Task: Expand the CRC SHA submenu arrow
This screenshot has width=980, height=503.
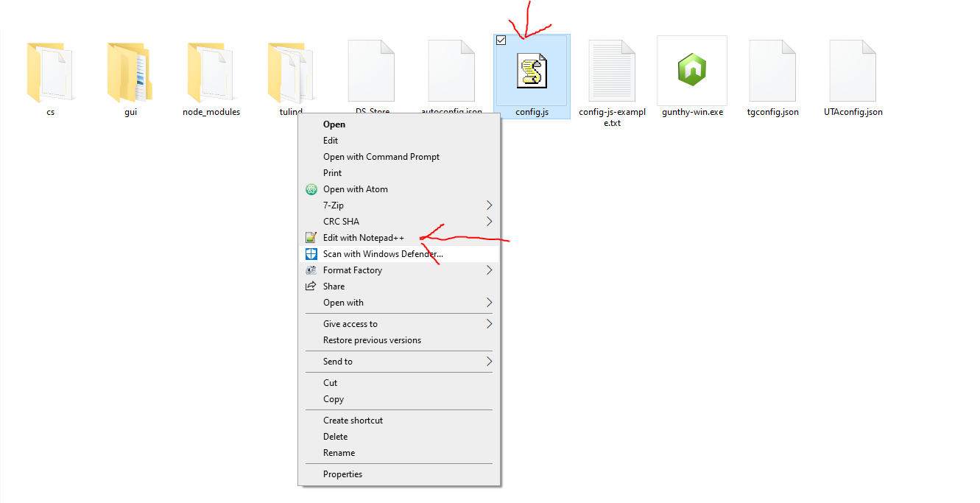Action: [x=489, y=222]
